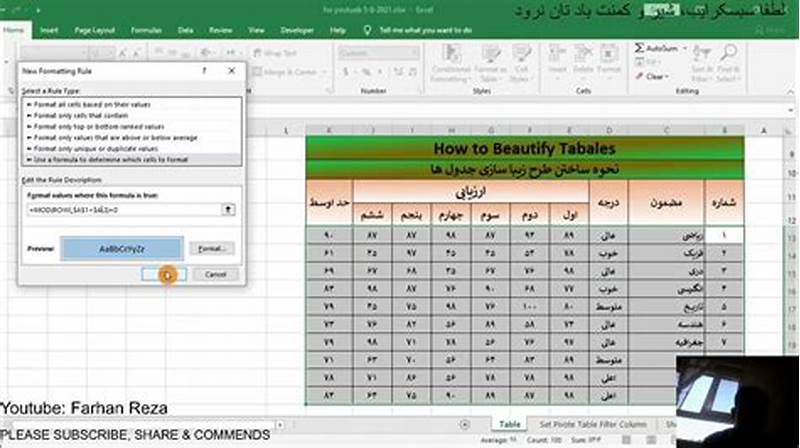Open Cell Styles gallery
This screenshot has height=448, width=800.
[521, 64]
